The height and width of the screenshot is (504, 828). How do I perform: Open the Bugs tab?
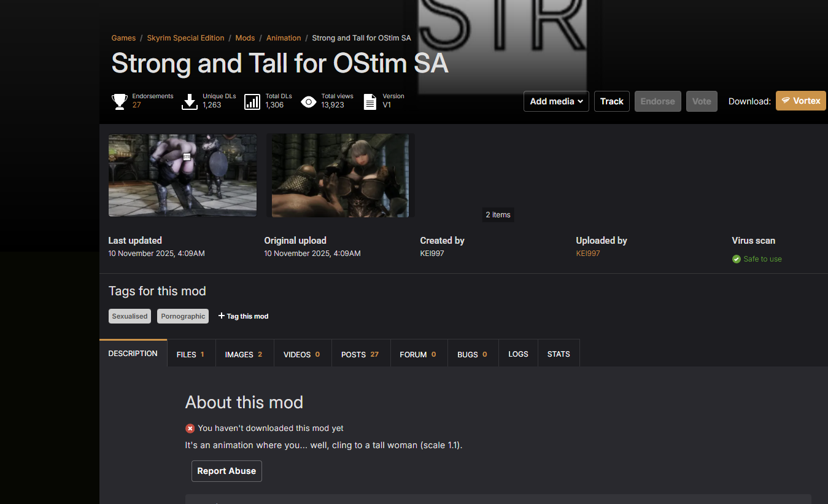(473, 354)
